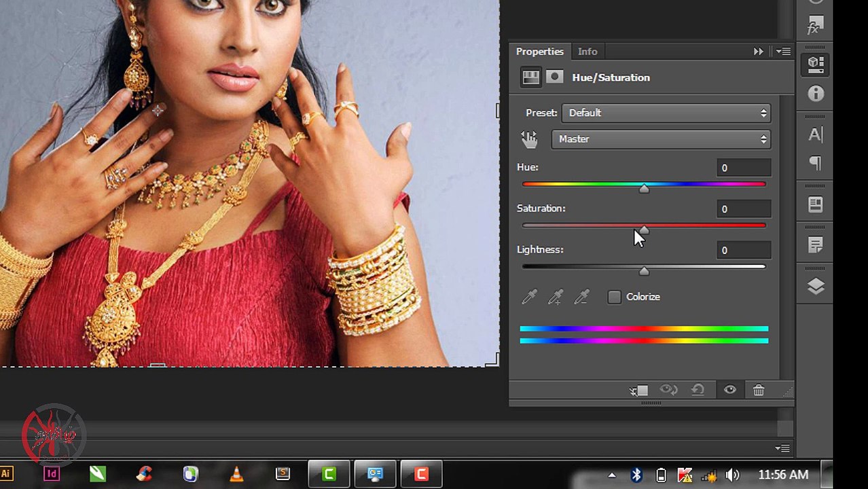Open the Paragraph panel pilcrow icon

click(x=815, y=163)
